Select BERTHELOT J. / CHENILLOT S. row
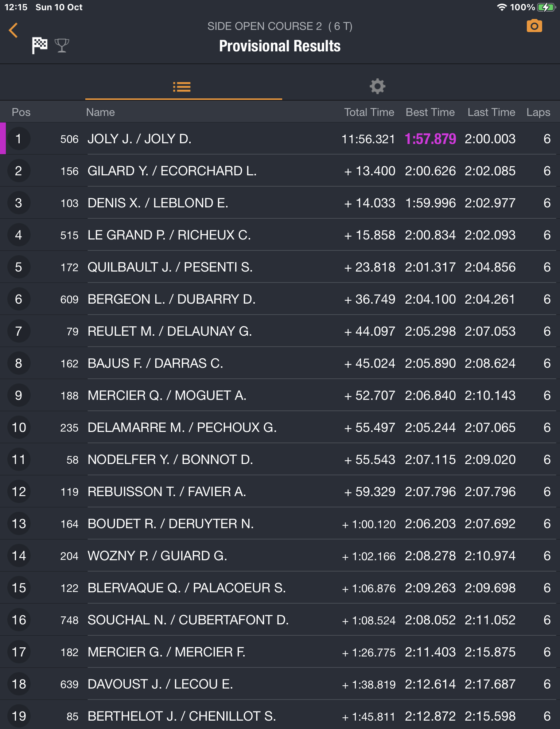560x729 pixels. (x=182, y=716)
